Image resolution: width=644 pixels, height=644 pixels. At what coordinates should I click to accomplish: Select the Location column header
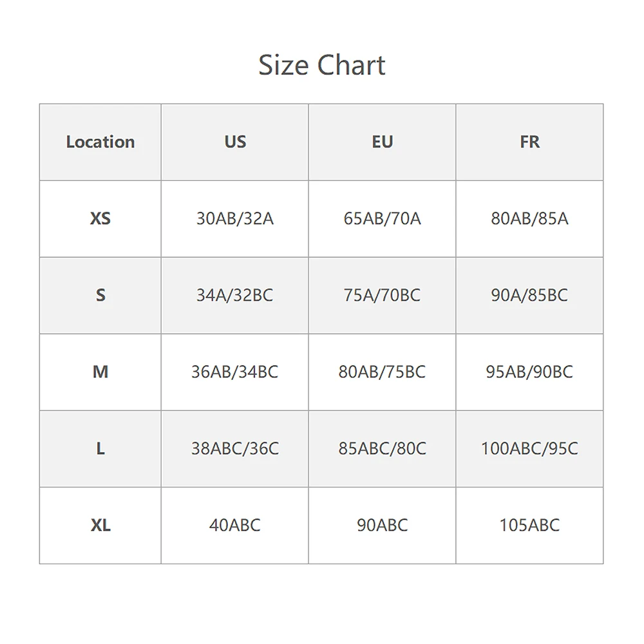(100, 142)
